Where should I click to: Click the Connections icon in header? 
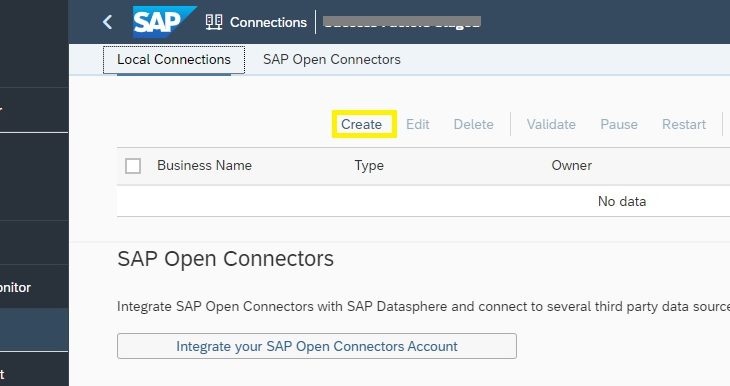pos(214,22)
